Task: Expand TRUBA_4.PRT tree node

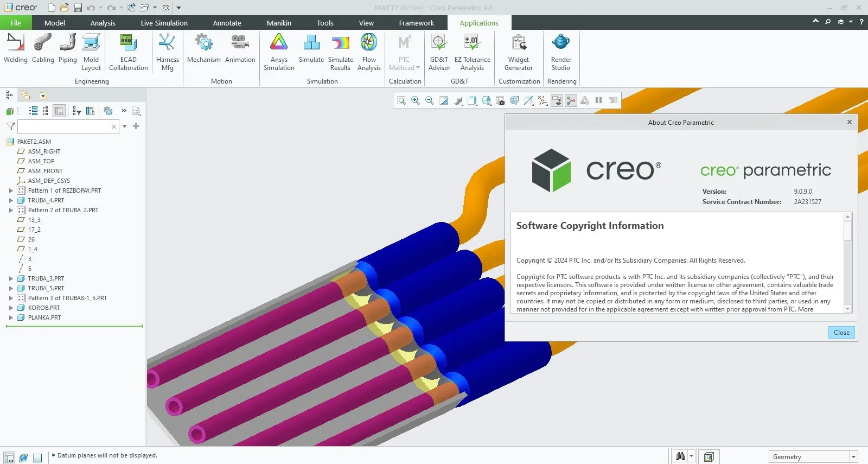Action: (11, 200)
